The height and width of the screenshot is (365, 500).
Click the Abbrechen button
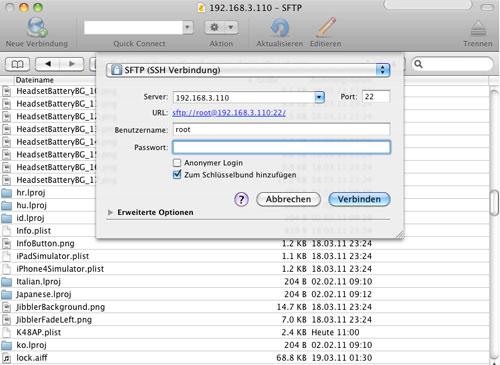click(288, 199)
